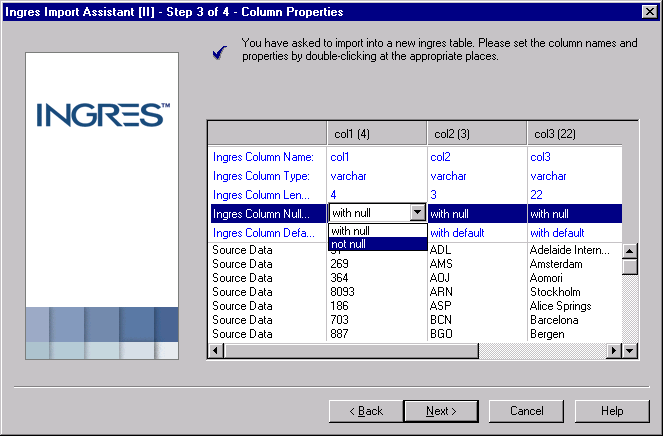This screenshot has height=436, width=663.
Task: Click source data value 269
Action: pos(339,264)
